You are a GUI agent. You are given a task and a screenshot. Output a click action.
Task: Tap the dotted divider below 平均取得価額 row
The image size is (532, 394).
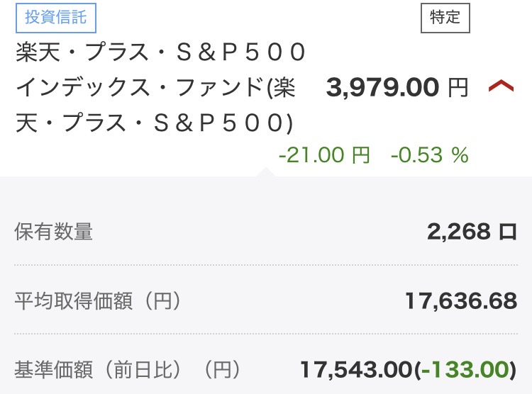coord(266,334)
